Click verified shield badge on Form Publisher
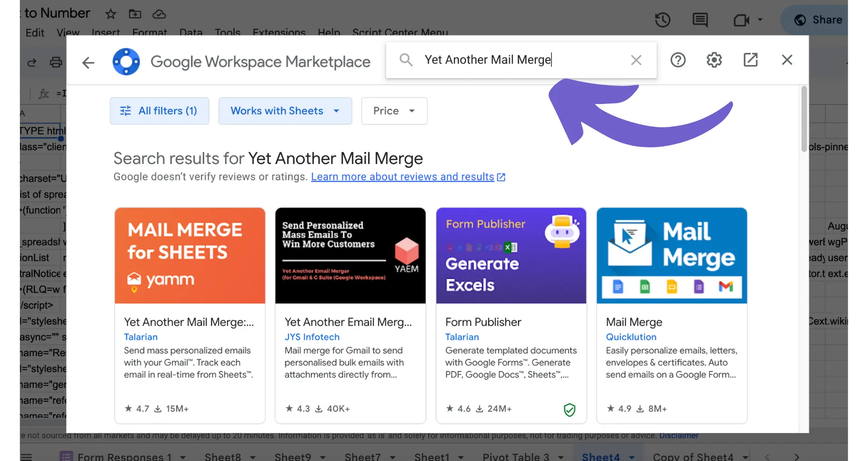The image size is (868, 461). [x=570, y=409]
